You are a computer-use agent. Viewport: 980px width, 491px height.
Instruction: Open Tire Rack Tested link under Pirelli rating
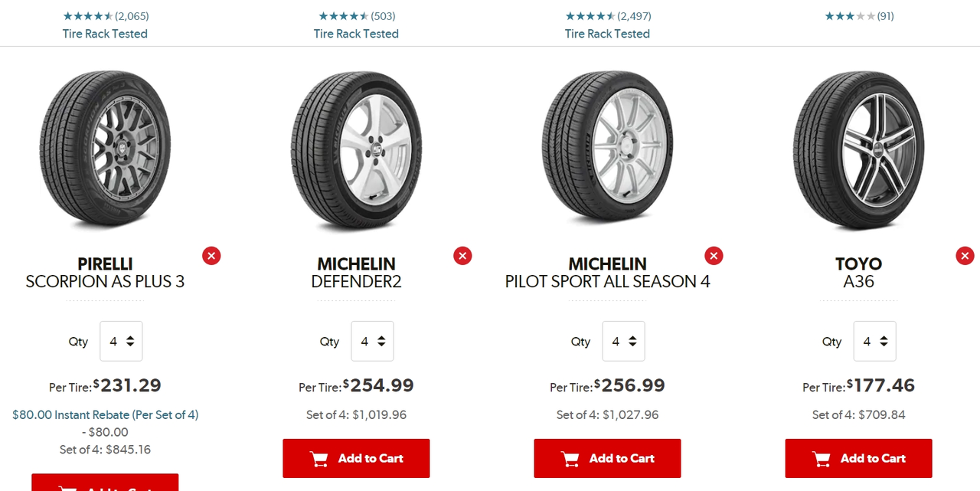pos(105,34)
